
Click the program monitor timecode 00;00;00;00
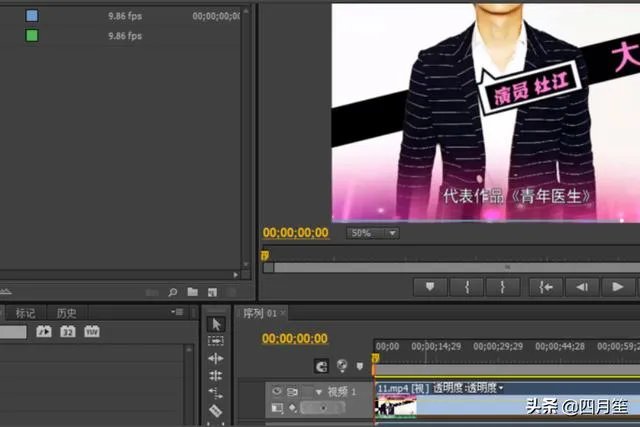tap(296, 233)
